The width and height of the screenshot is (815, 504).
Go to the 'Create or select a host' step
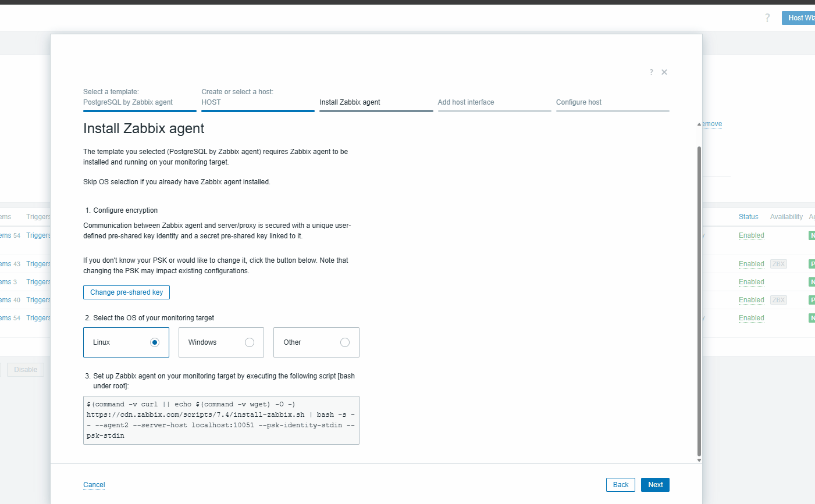258,100
